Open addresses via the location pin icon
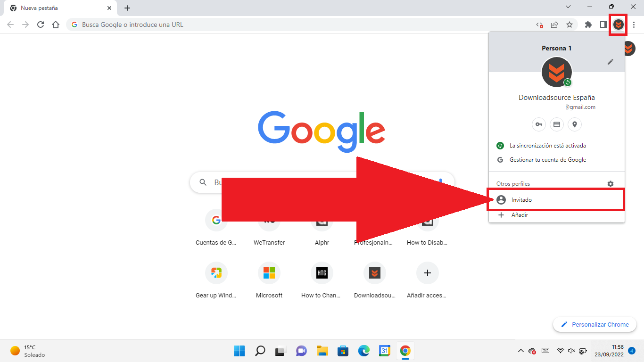 [574, 124]
